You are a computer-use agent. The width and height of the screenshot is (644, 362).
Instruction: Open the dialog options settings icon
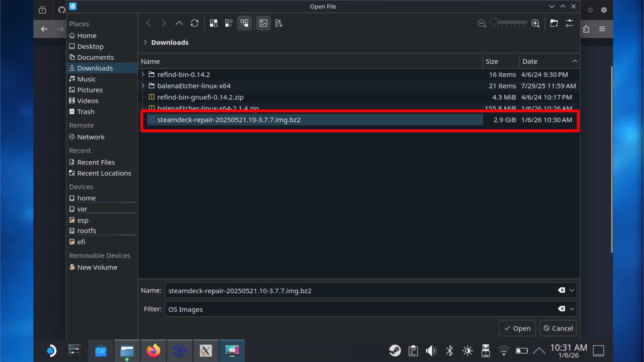click(570, 23)
